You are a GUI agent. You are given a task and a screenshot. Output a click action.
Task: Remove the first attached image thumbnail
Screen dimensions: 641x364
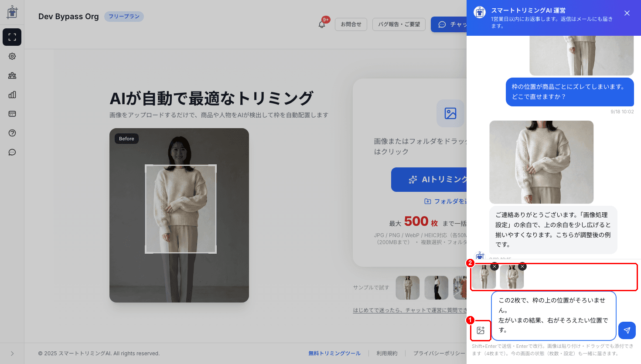click(494, 266)
